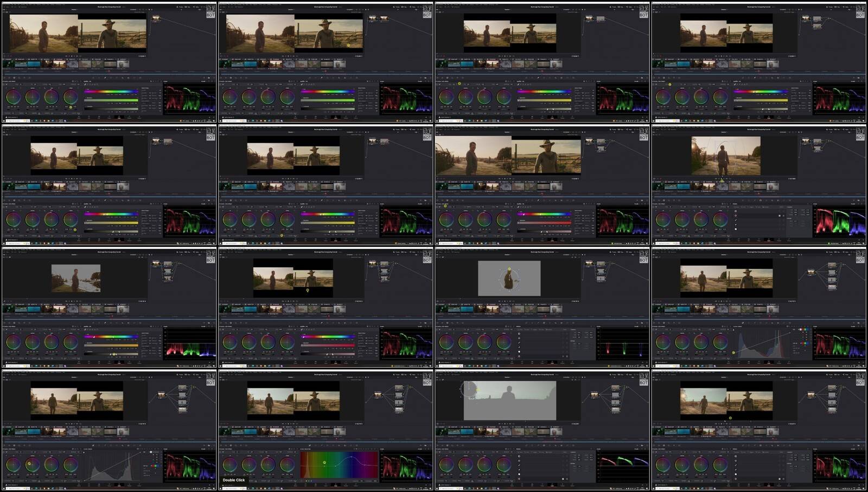Adjust Gamma wheel in the Double Click frame
This screenshot has width=868, height=492.
(249, 464)
